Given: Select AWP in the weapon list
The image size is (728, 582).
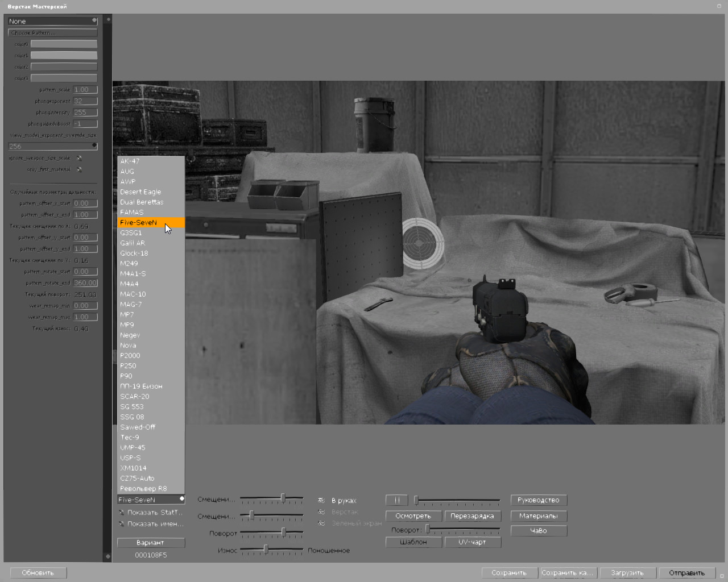Looking at the screenshot, I should tap(151, 181).
